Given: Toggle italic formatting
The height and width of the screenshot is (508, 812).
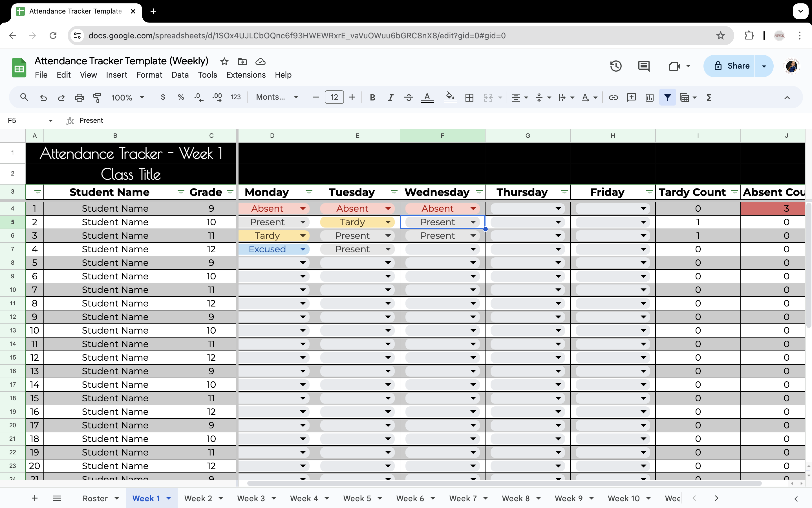Looking at the screenshot, I should [390, 97].
